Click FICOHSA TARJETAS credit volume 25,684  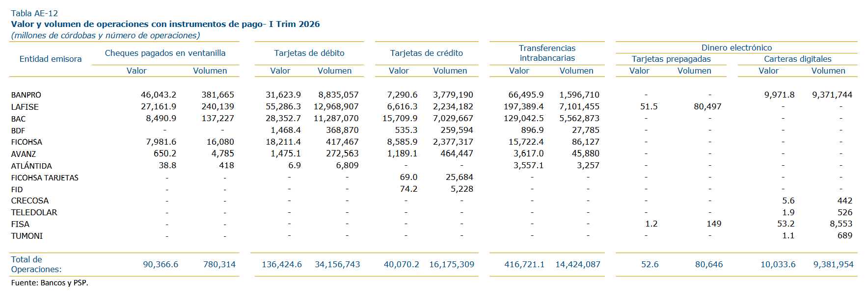click(x=459, y=177)
